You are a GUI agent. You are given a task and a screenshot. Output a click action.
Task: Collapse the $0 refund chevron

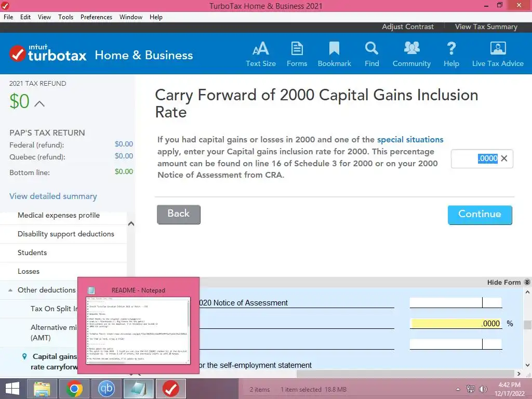pos(39,103)
